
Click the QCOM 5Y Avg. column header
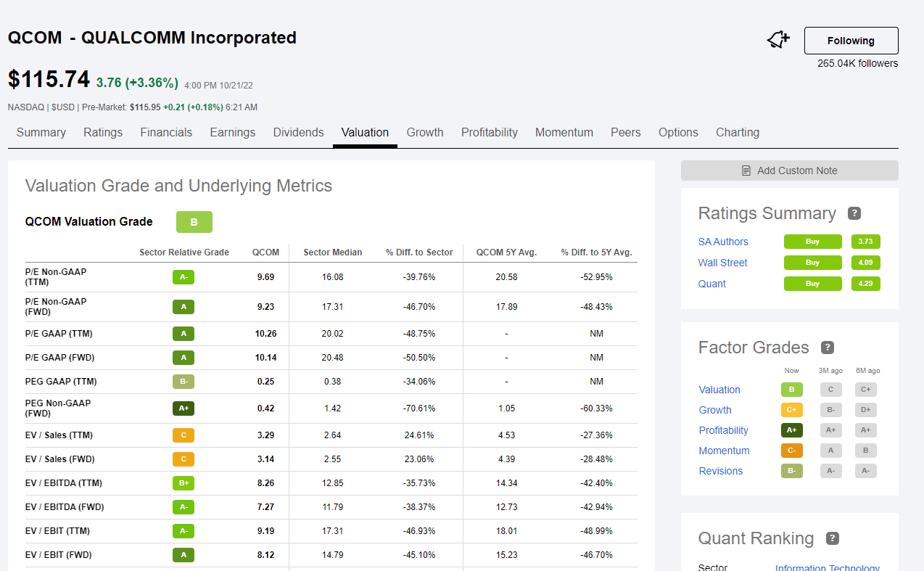pos(506,252)
